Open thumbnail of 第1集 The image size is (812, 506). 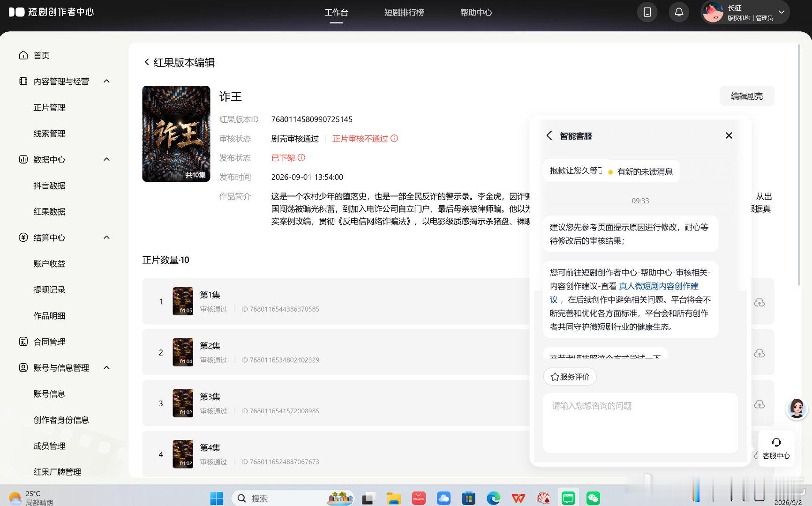[x=183, y=301]
